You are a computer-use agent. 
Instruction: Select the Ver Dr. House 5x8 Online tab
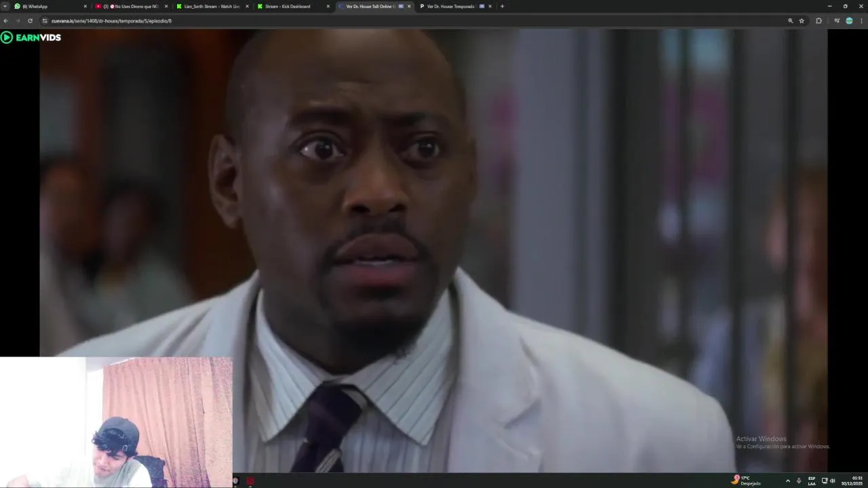click(x=374, y=6)
